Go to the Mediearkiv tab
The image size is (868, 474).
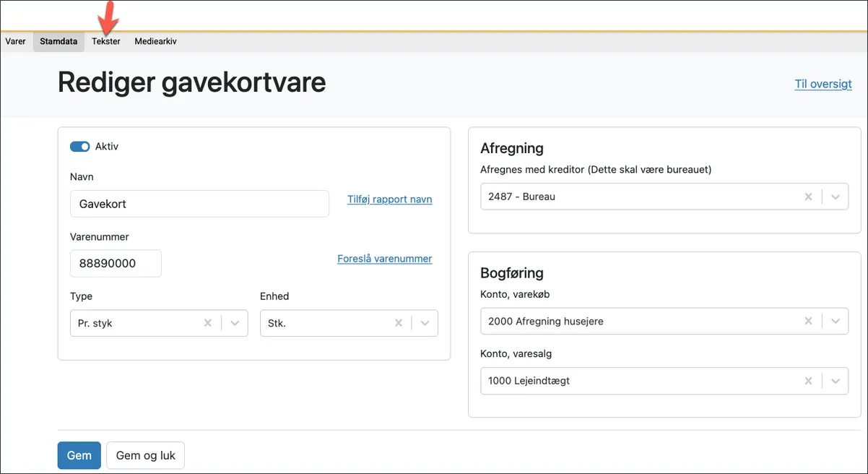point(155,41)
